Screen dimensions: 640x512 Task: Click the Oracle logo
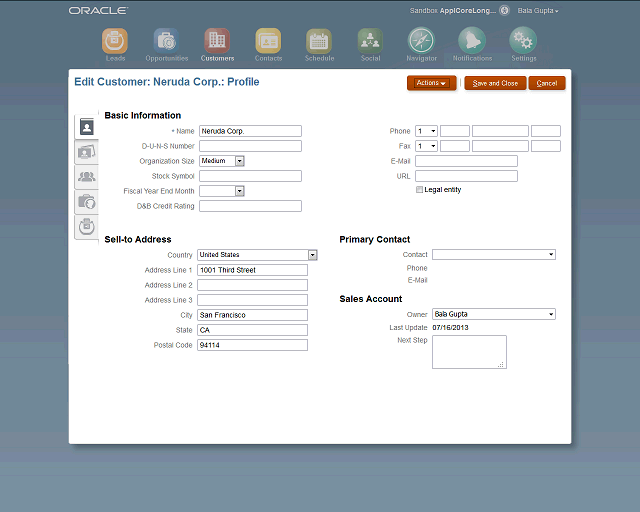tap(98, 11)
